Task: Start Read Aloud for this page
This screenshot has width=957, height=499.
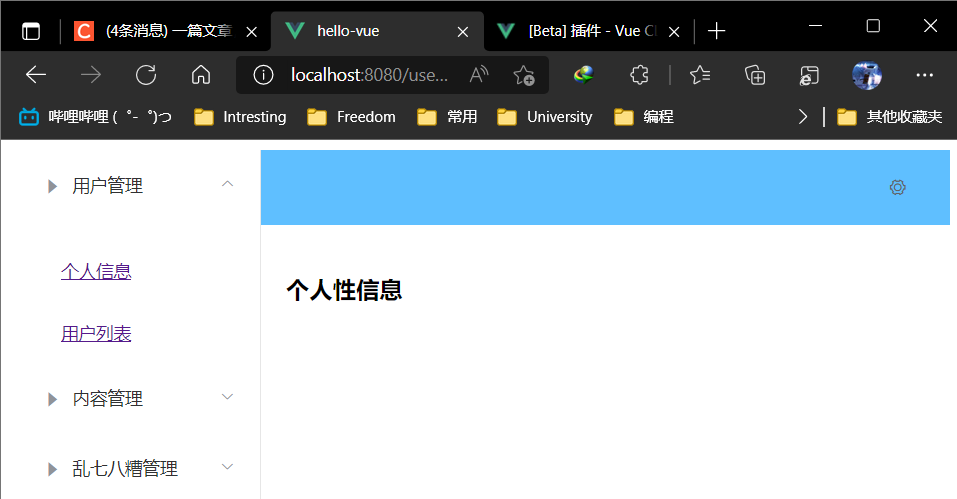Action: pyautogui.click(x=479, y=75)
